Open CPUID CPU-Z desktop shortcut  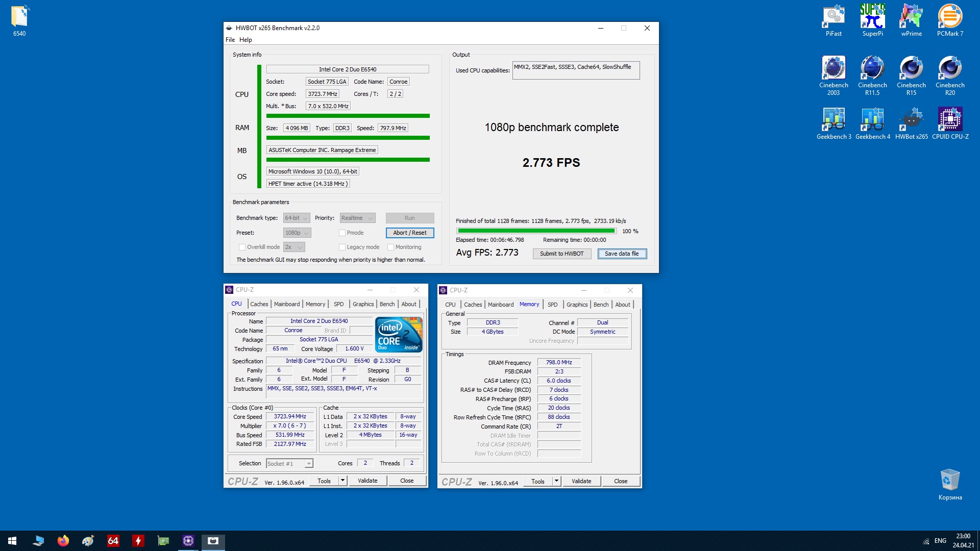[950, 123]
